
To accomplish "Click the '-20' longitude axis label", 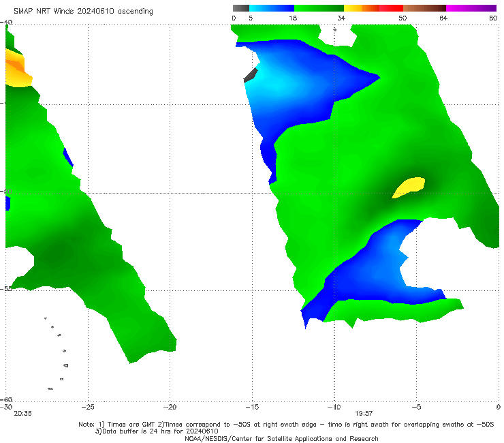I will coord(170,407).
